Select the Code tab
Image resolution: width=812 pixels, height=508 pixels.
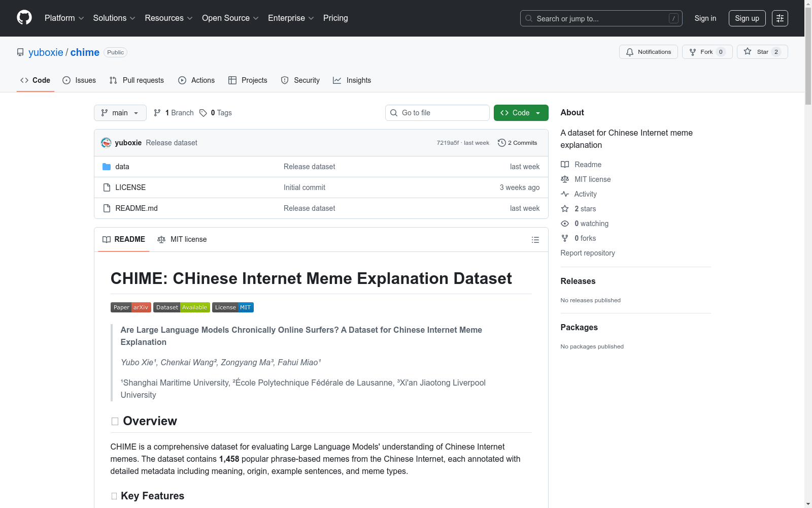36,80
